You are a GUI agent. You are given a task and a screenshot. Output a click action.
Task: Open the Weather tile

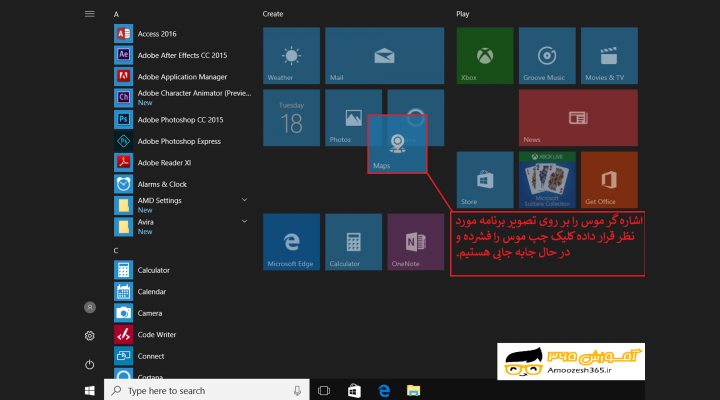point(291,56)
